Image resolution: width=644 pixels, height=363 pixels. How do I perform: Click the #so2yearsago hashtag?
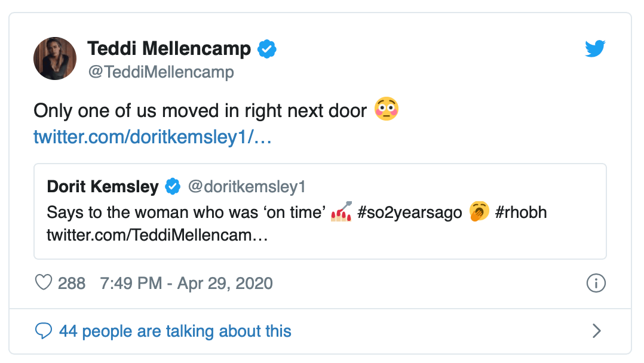tap(410, 213)
